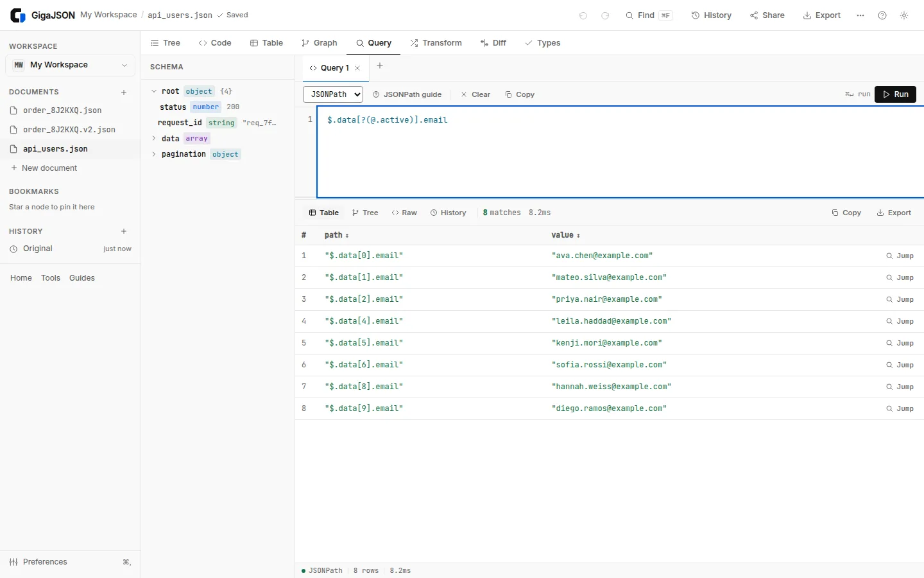
Task: Sort results by the value column
Action: (x=566, y=235)
